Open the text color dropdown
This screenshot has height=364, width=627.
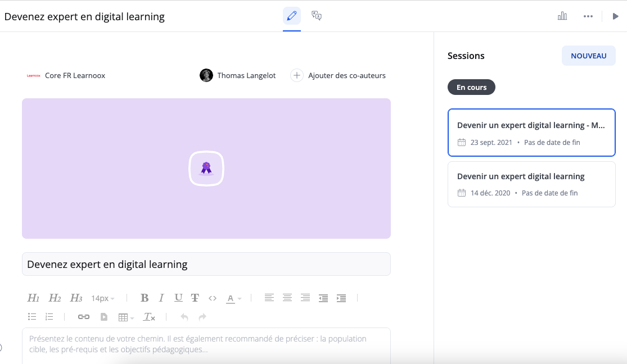click(x=233, y=298)
